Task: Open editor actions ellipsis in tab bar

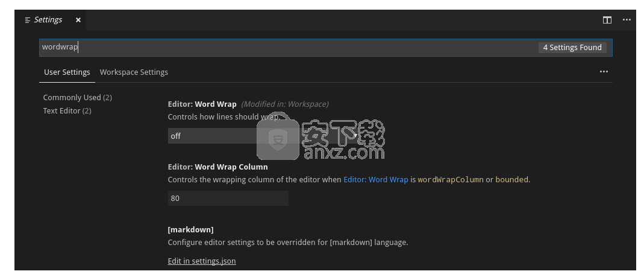Action: (x=627, y=20)
